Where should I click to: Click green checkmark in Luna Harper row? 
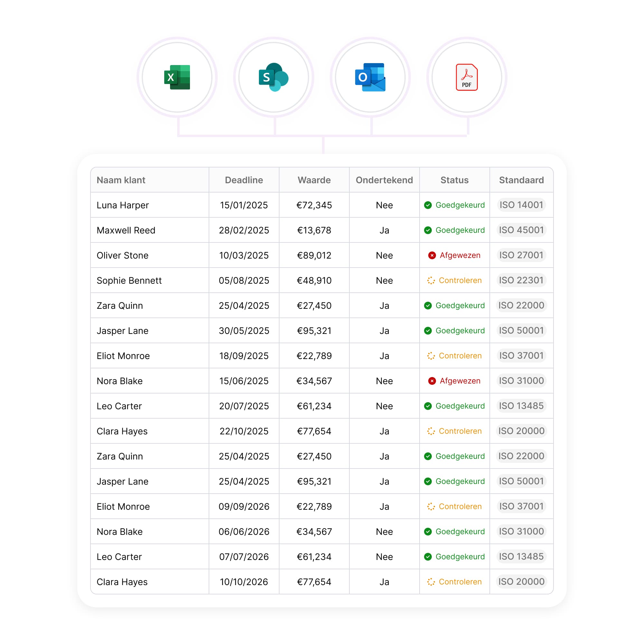click(x=428, y=205)
